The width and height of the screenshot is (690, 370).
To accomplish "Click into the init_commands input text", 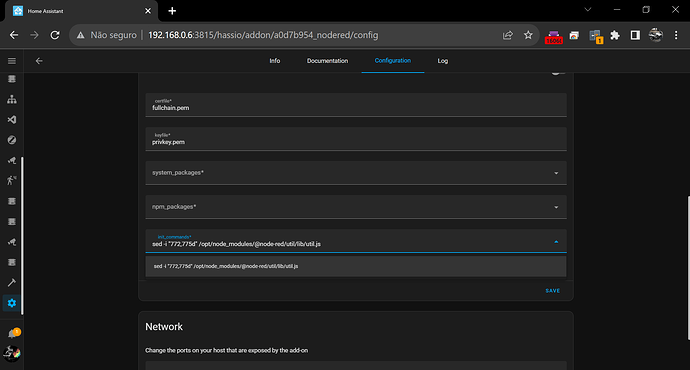I will click(x=236, y=244).
